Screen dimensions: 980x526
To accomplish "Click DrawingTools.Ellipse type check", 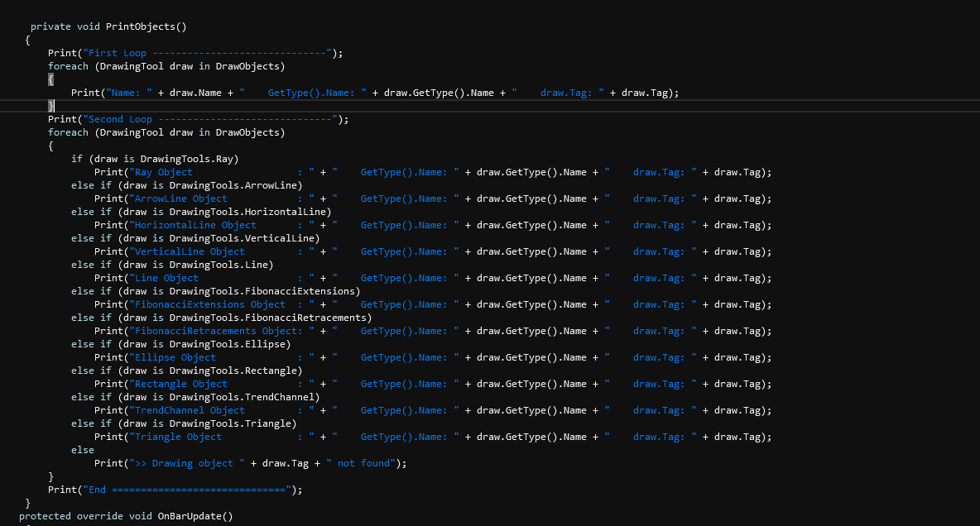I will [x=230, y=344].
